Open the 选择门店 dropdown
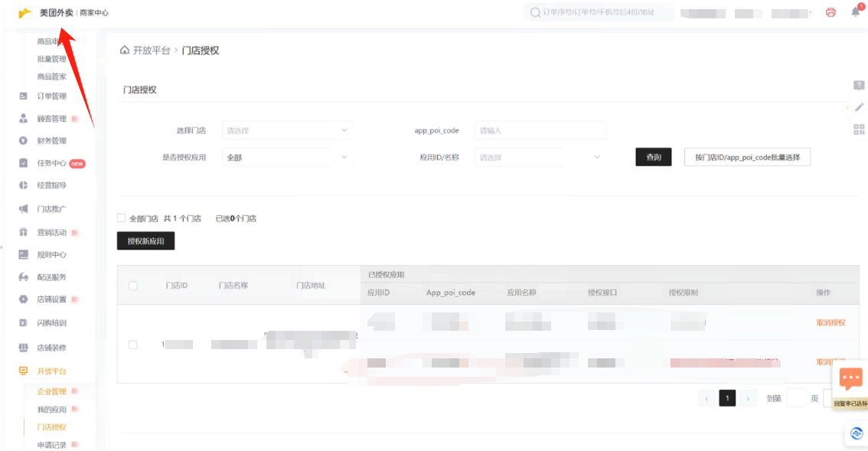Viewport: 868px width, 451px height. point(287,130)
